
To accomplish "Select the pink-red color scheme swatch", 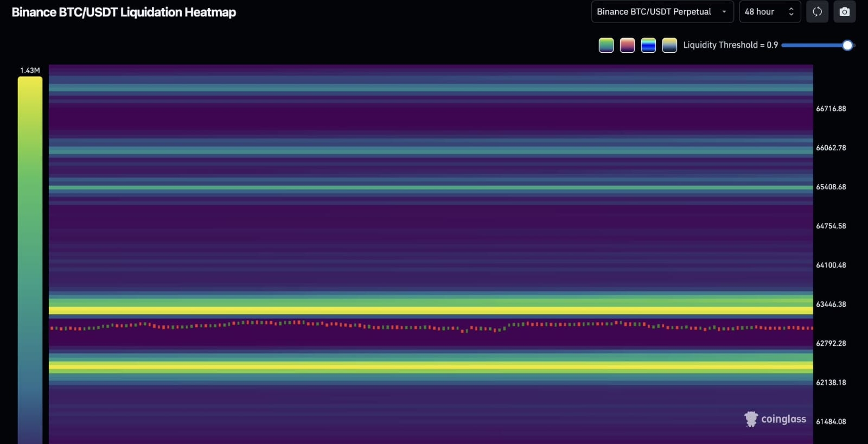I will point(627,45).
